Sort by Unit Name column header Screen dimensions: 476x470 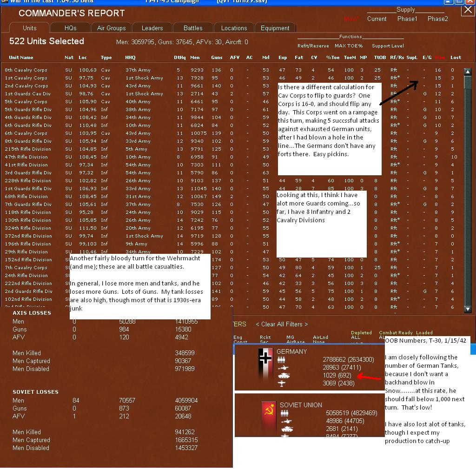click(x=21, y=57)
